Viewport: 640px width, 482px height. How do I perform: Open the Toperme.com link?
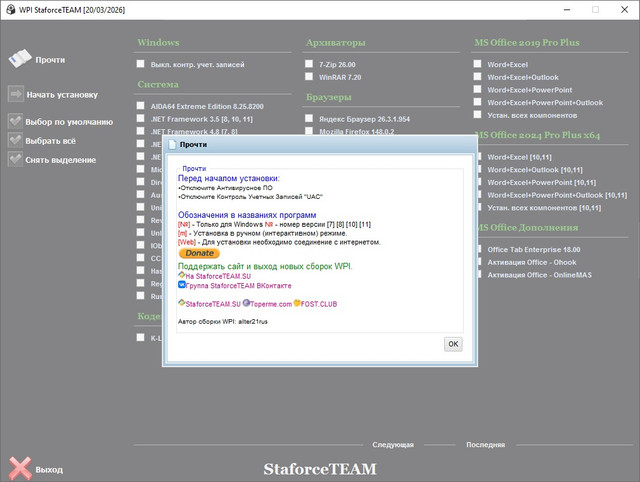[x=271, y=304]
